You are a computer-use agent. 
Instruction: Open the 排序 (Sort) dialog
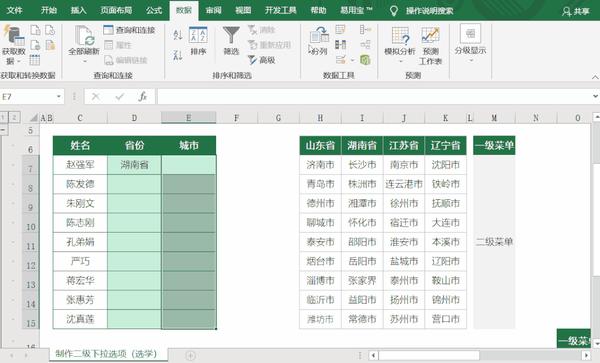click(198, 41)
